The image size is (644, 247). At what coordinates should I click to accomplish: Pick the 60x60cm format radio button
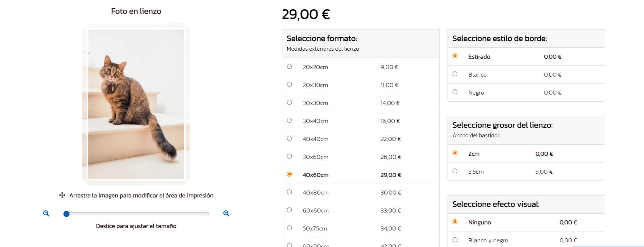click(289, 210)
